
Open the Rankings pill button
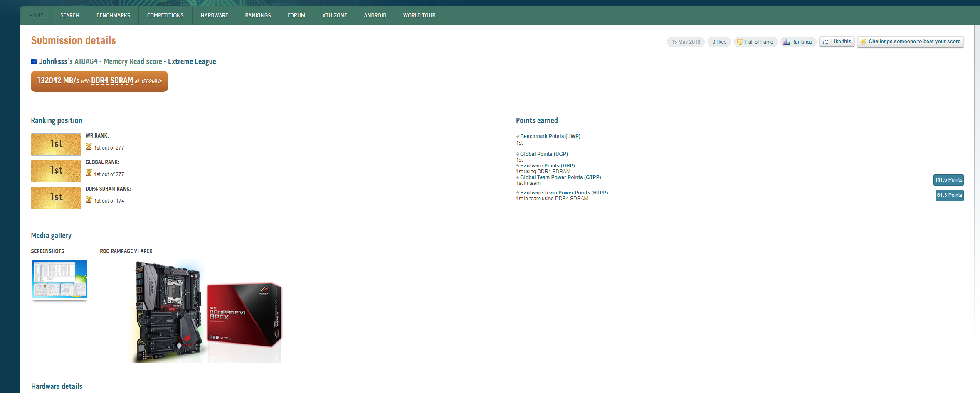pyautogui.click(x=798, y=42)
